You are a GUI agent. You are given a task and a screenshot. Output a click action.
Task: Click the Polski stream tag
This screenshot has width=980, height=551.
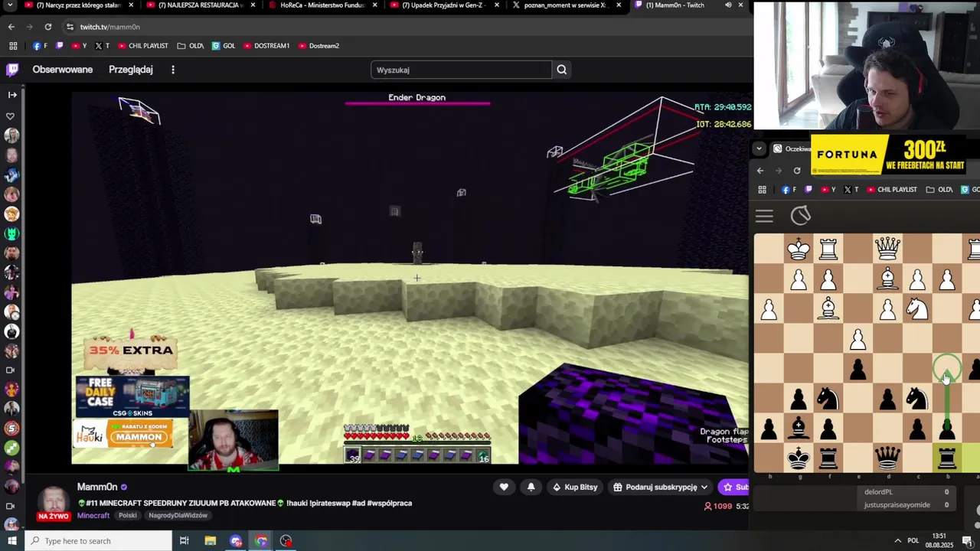pos(127,515)
